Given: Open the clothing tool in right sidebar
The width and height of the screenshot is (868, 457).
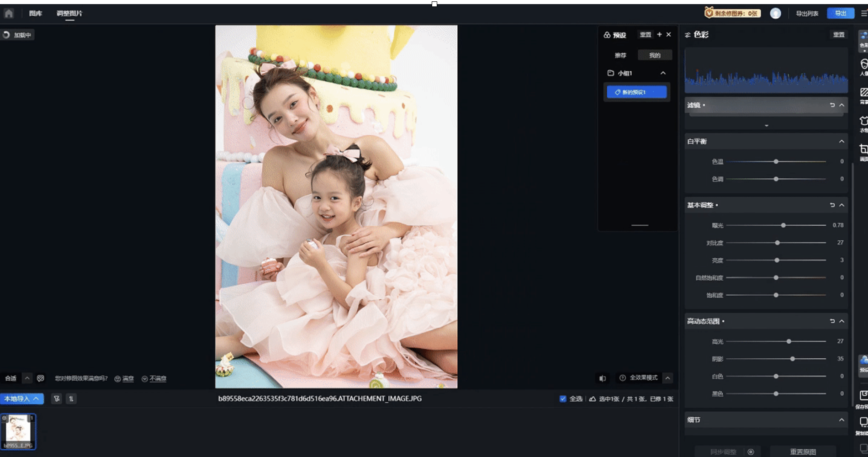Looking at the screenshot, I should point(863,122).
